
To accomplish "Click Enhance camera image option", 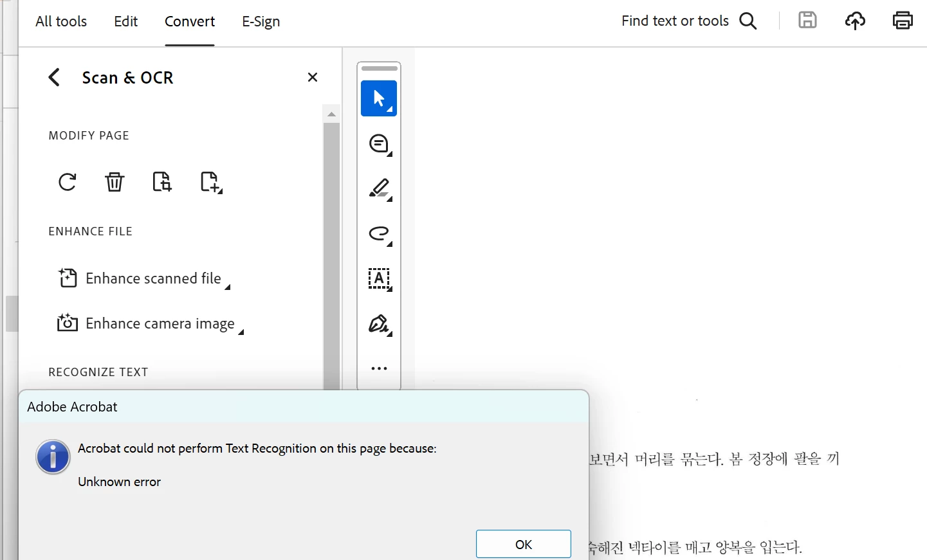I will 160,323.
